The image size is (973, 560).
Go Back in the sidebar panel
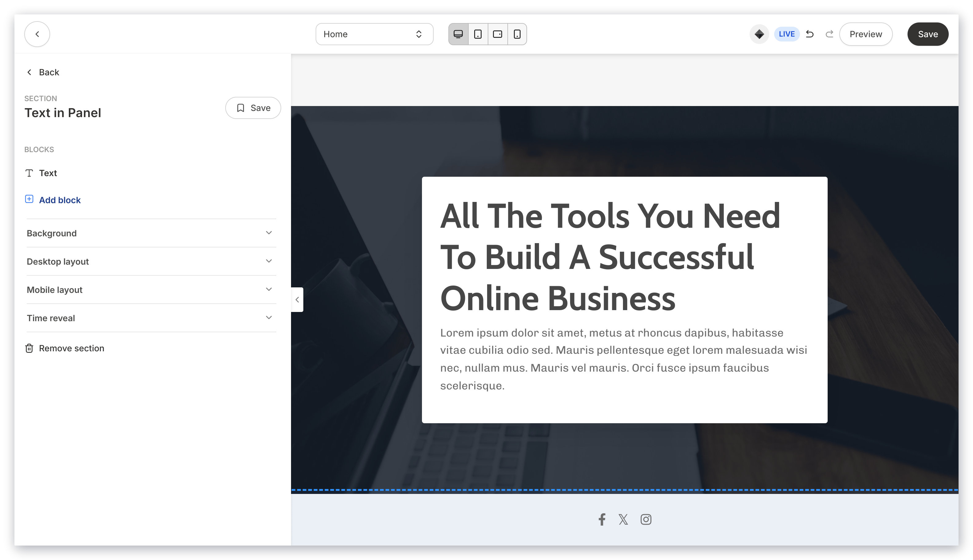point(43,72)
